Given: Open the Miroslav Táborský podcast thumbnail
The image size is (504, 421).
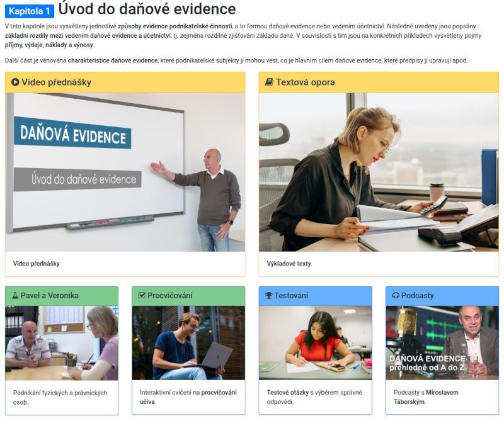Looking at the screenshot, I should coord(441,343).
